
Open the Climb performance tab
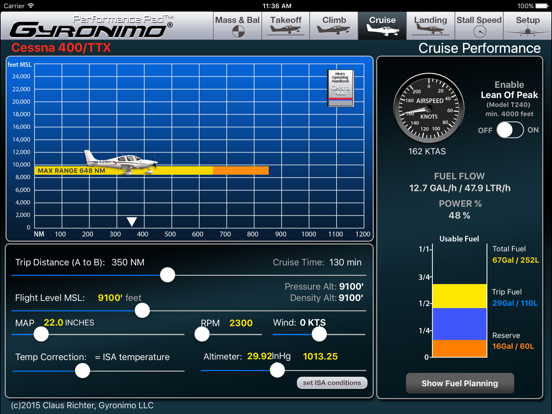pyautogui.click(x=334, y=26)
